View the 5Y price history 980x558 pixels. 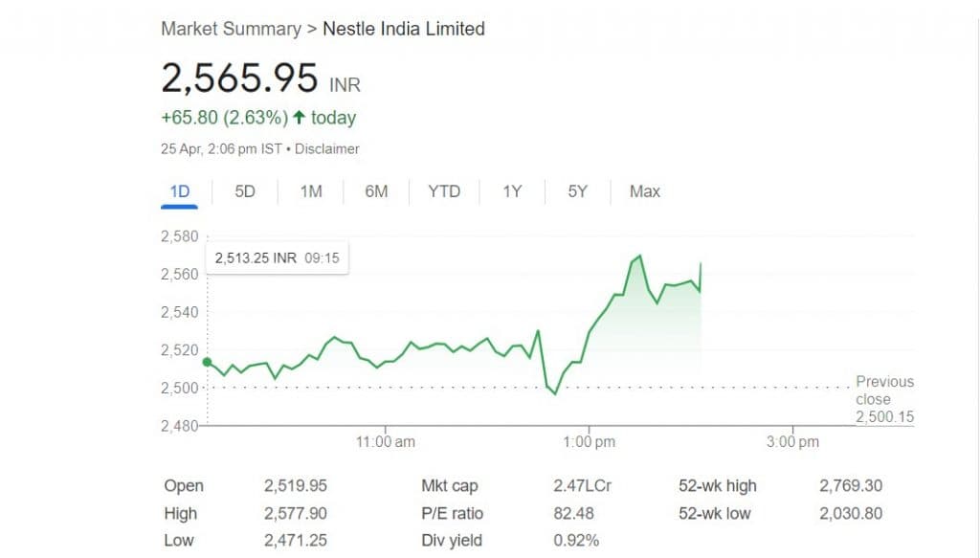[577, 191]
